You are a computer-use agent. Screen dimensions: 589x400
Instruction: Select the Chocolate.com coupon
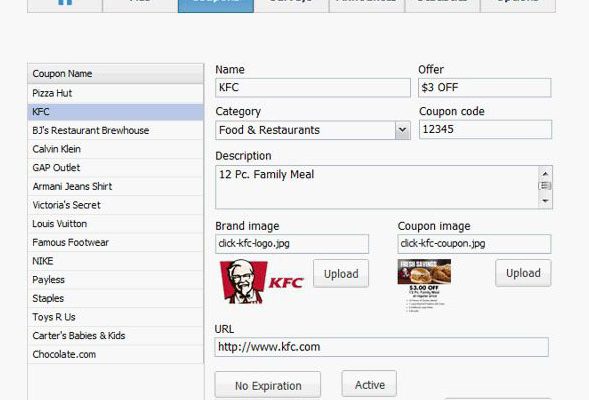click(115, 354)
